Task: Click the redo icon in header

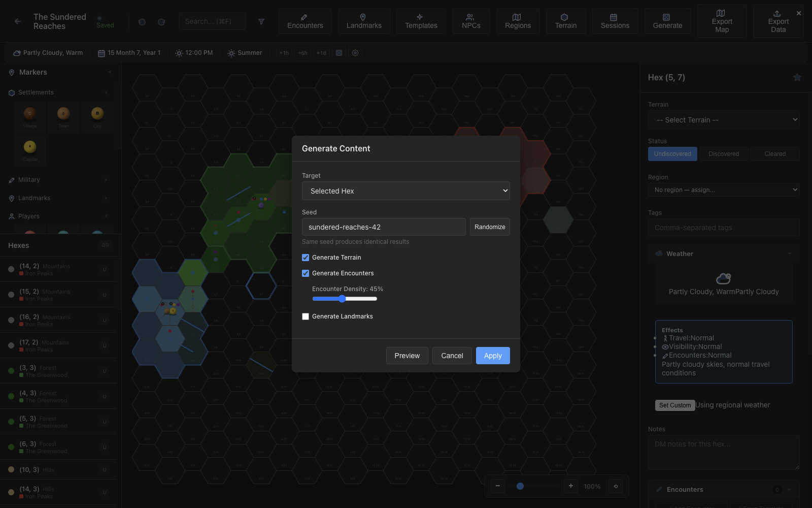Action: tap(161, 22)
